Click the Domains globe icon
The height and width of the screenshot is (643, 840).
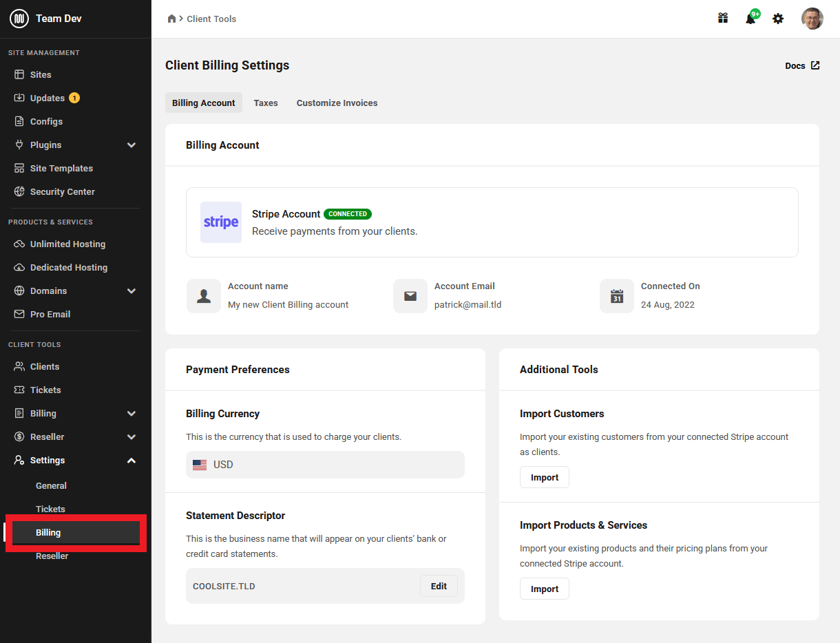tap(19, 291)
